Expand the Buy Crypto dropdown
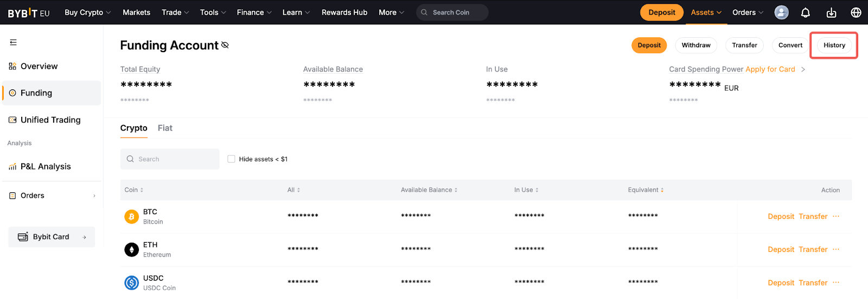This screenshot has width=868, height=299. click(x=87, y=12)
